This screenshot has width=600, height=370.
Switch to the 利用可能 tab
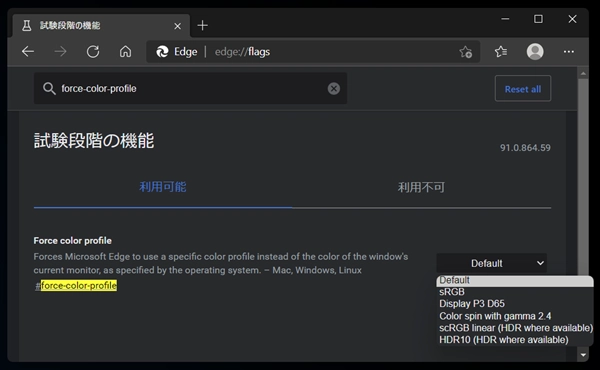163,187
